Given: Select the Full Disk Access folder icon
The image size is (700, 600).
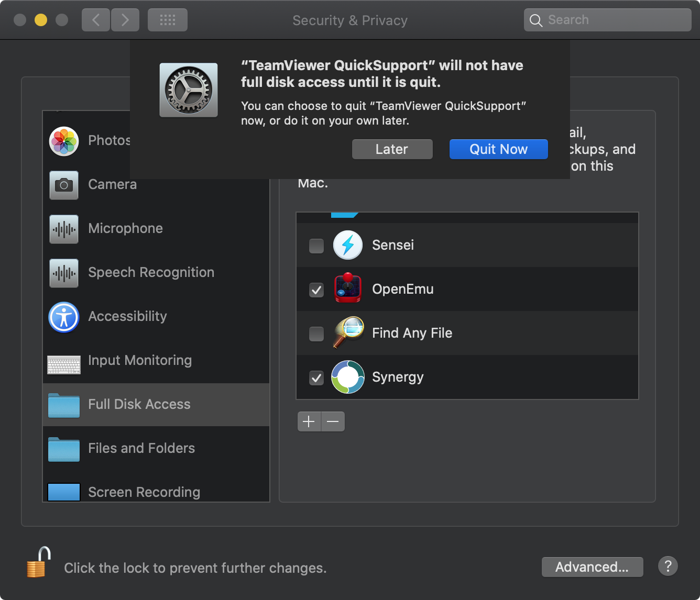Looking at the screenshot, I should coord(64,405).
